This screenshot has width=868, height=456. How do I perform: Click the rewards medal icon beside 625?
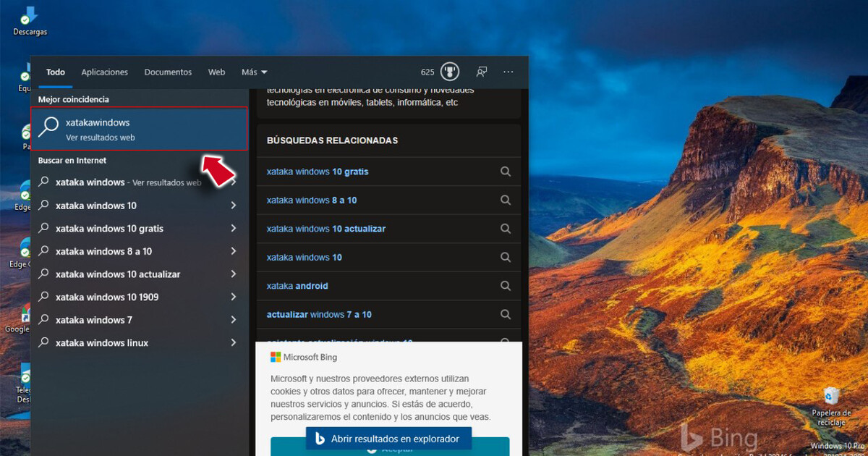[x=450, y=72]
